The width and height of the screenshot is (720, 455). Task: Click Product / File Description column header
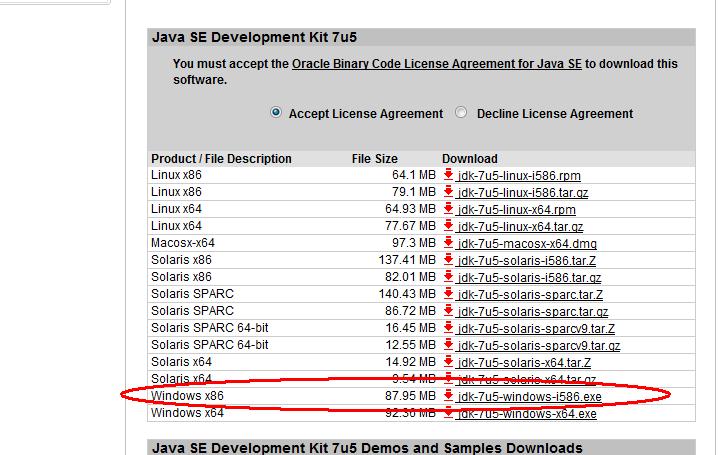coord(221,158)
